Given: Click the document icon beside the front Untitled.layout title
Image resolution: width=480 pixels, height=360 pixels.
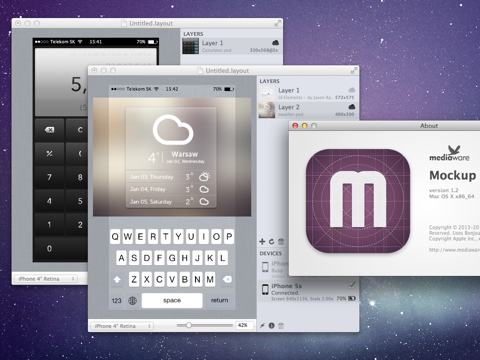Looking at the screenshot, I should [x=200, y=71].
